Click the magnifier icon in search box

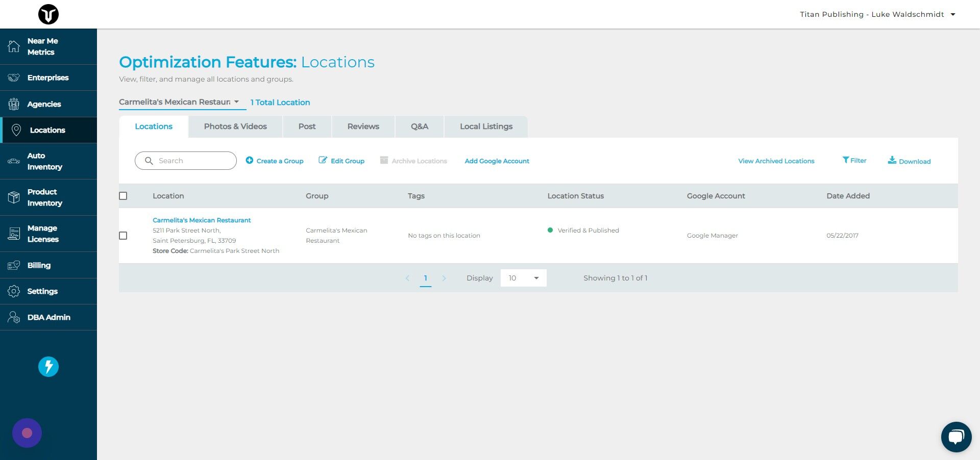(149, 161)
